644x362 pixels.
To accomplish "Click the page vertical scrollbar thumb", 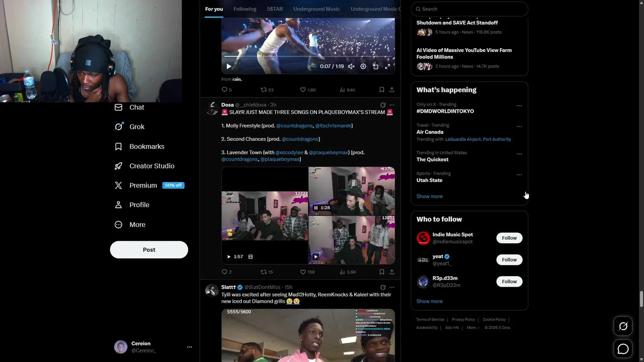I will point(641,299).
